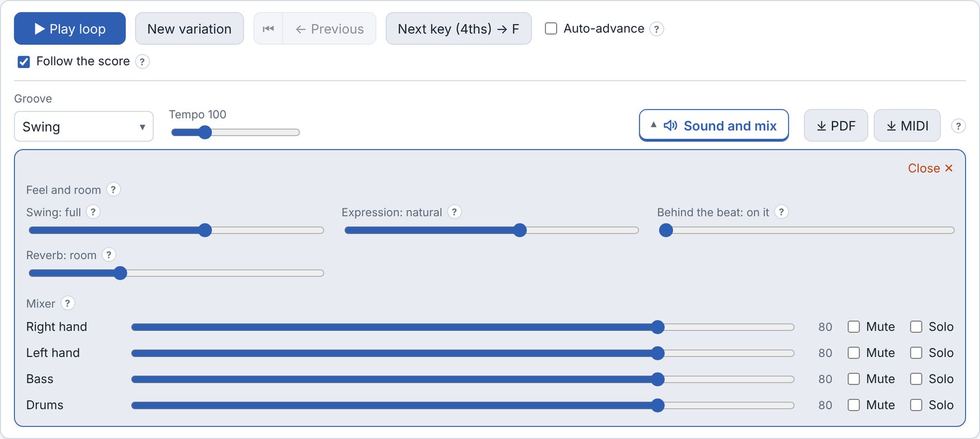Mute the Right hand track
980x439 pixels.
854,327
